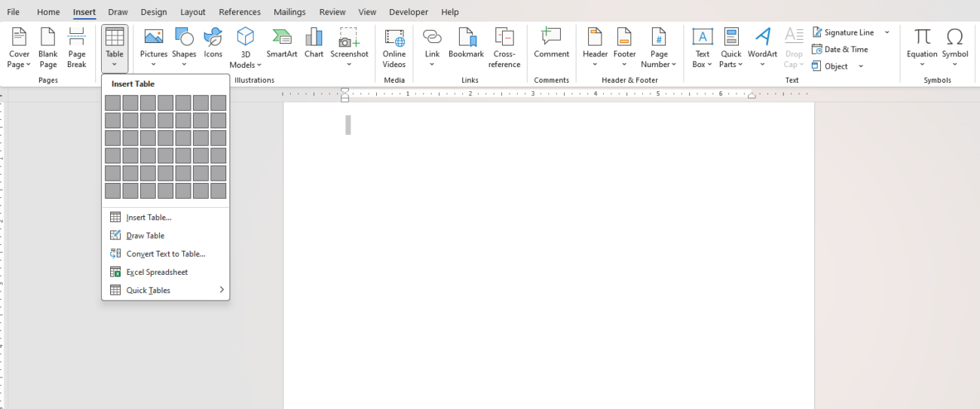Open the Mailings tab
980x409 pixels.
click(289, 12)
